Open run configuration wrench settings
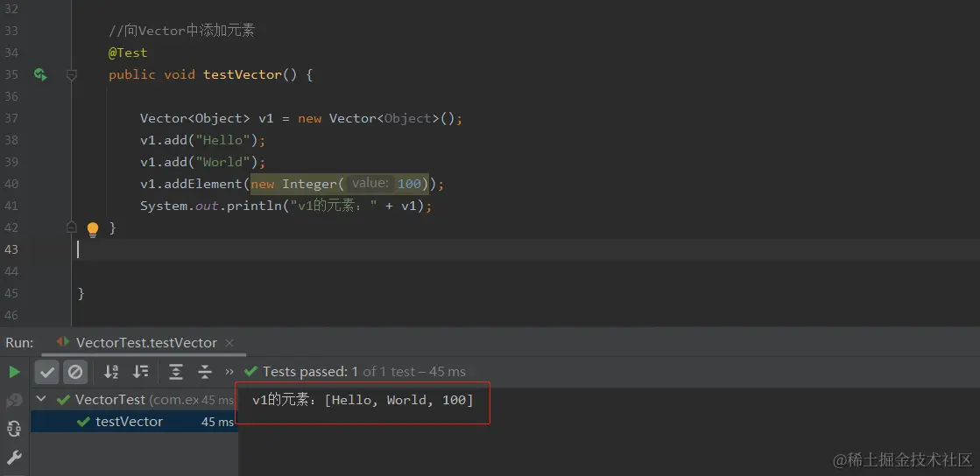This screenshot has height=476, width=980. pyautogui.click(x=14, y=458)
